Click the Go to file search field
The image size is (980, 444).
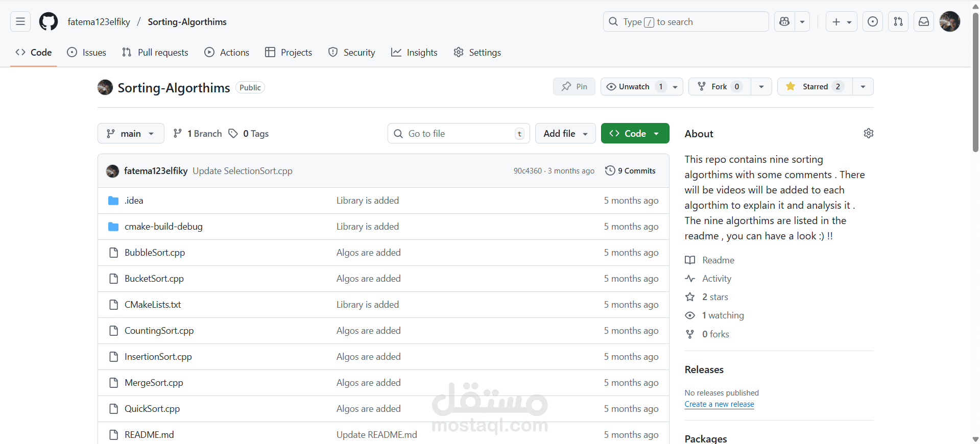(459, 133)
